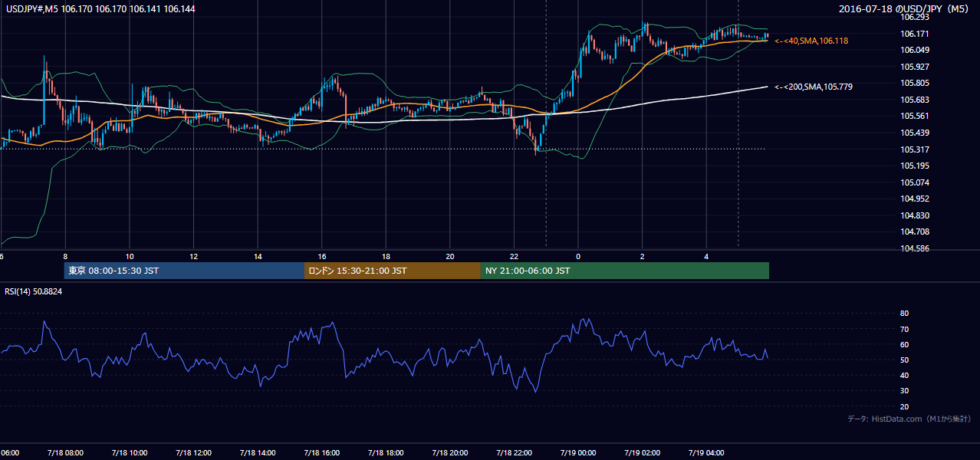Click the 7/18 14:00 time label
980x460 pixels.
click(x=257, y=453)
